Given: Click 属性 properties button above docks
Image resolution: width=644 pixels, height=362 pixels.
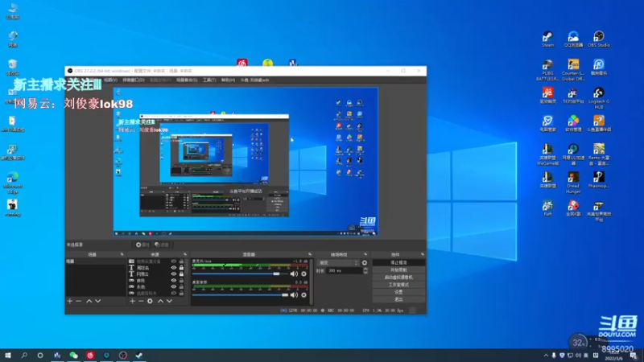Looking at the screenshot, I should point(142,245).
